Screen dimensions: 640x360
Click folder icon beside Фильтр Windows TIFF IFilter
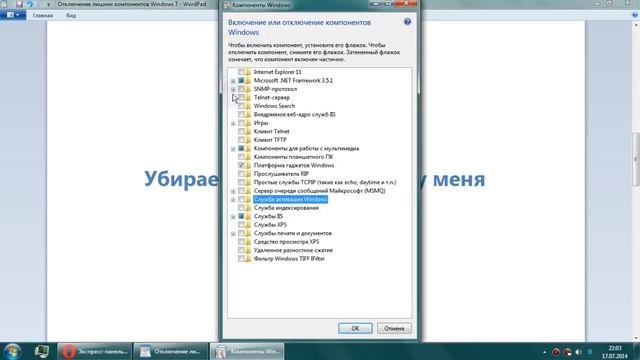click(248, 258)
